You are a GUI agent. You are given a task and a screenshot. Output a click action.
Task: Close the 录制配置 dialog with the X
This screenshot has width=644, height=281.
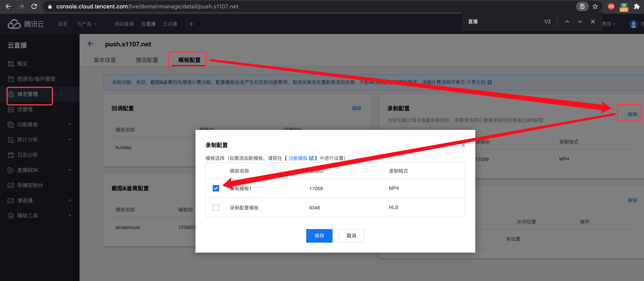click(x=463, y=145)
